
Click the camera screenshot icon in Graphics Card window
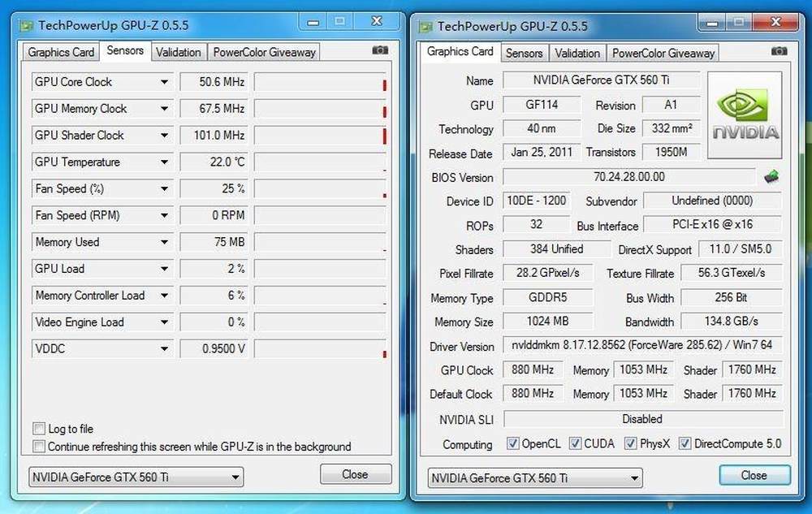click(780, 51)
